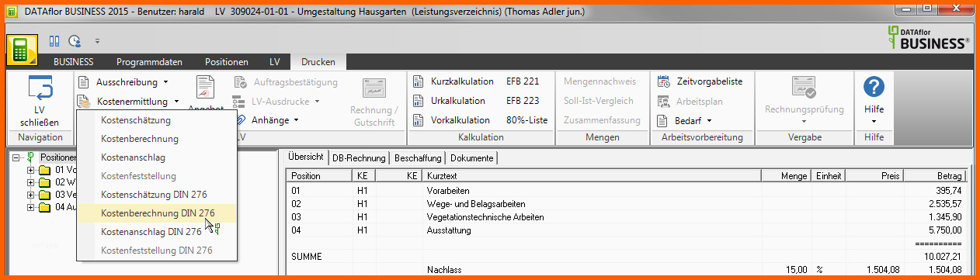The image size is (980, 280).
Task: Choose Kostenschätzung from the menu
Action: coord(136,120)
